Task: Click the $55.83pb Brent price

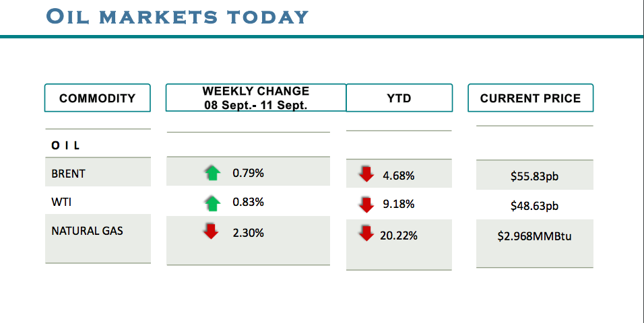Action: (534, 178)
